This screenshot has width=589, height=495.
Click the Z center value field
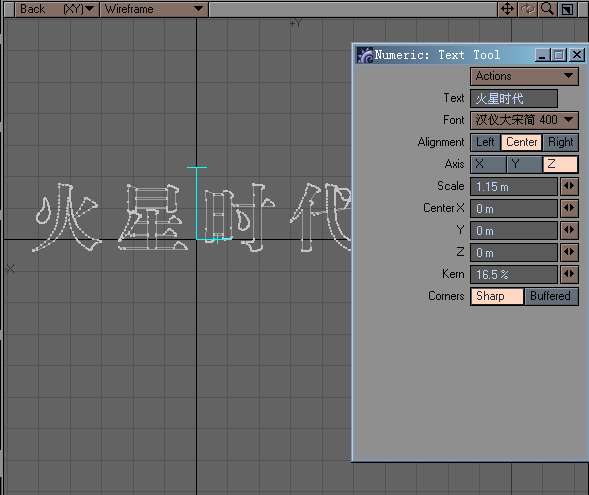coord(513,252)
